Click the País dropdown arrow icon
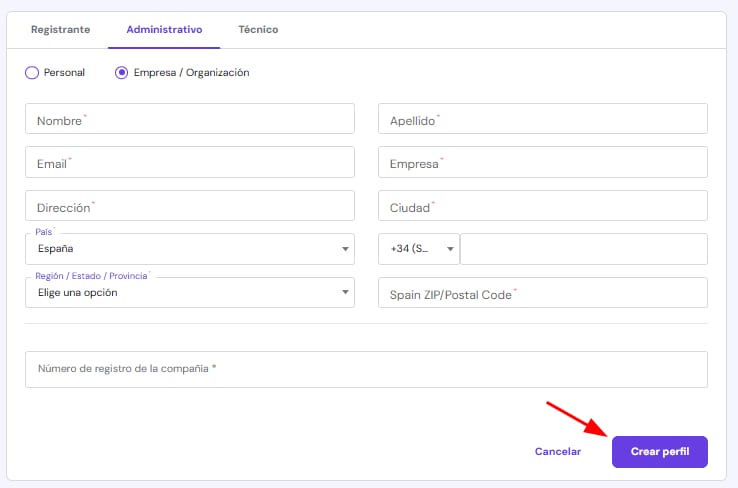Image resolution: width=738 pixels, height=488 pixels. [x=345, y=249]
